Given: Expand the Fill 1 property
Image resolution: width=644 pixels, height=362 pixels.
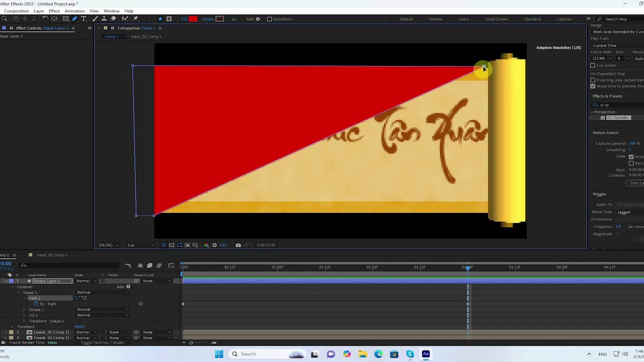Looking at the screenshot, I should (24, 315).
